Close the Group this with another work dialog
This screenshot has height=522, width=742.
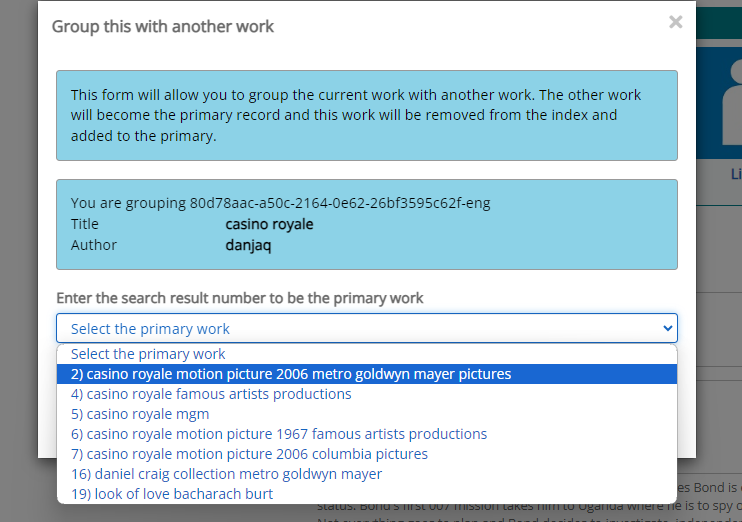pos(676,22)
